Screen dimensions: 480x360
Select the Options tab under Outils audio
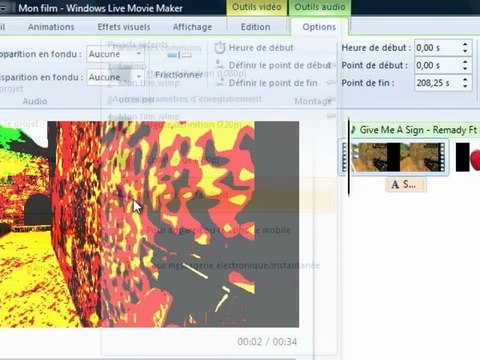click(x=319, y=27)
